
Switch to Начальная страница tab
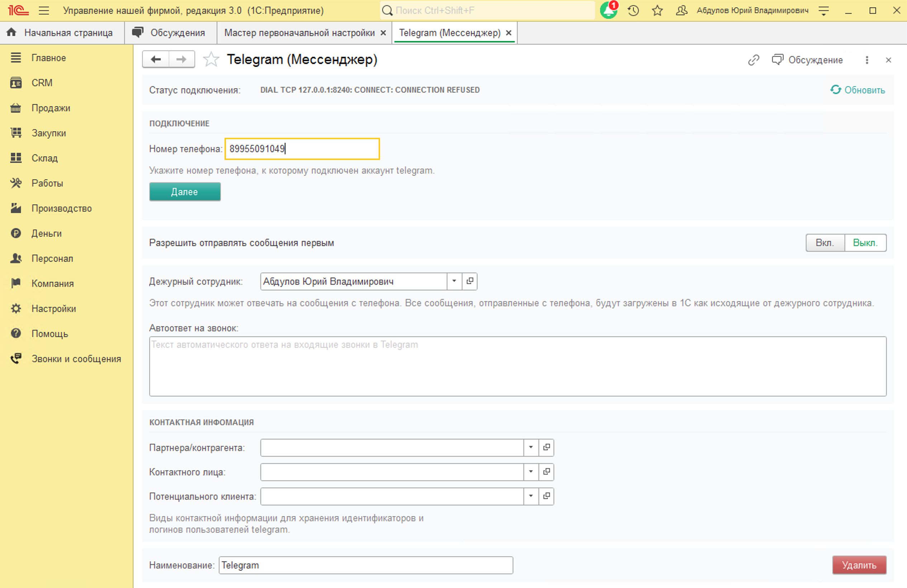[x=62, y=33]
